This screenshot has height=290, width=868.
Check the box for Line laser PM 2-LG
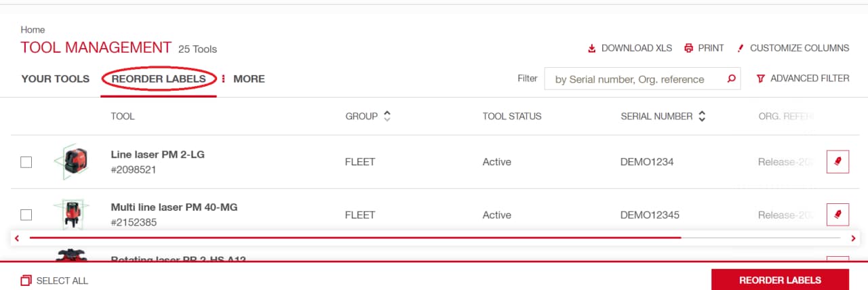(x=26, y=162)
